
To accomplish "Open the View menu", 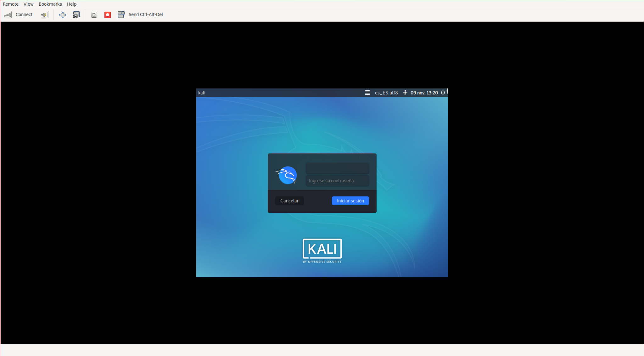I will [28, 4].
